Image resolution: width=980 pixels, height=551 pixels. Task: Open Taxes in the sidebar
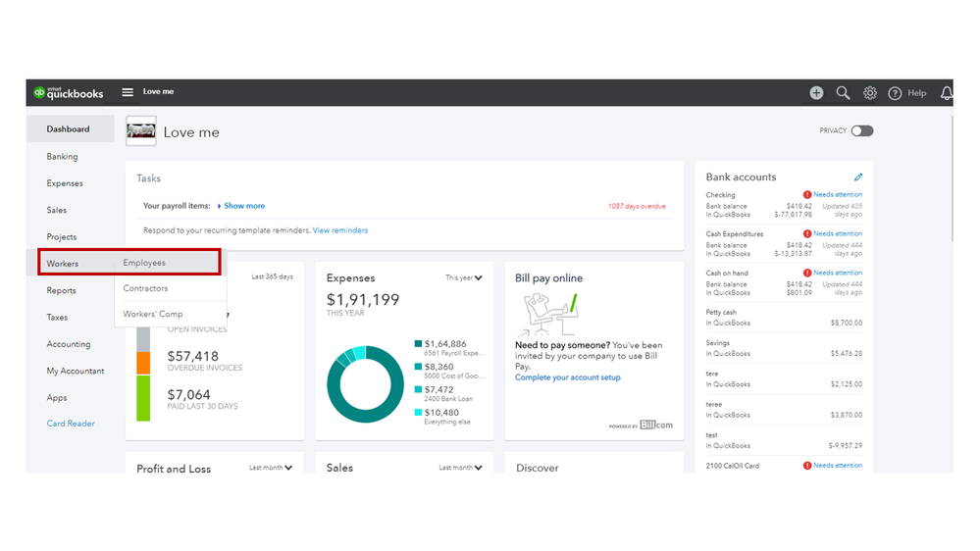click(x=57, y=318)
